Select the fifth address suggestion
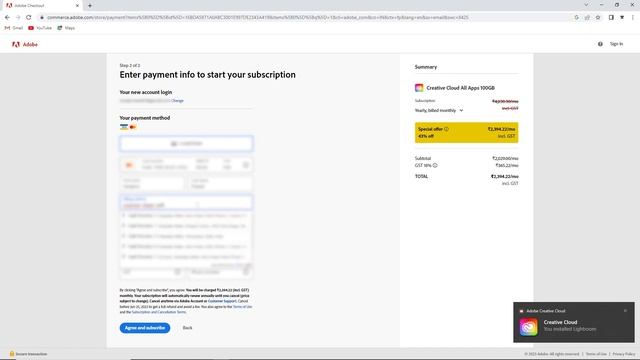Viewport: 640px width, 360px height. pos(186,257)
